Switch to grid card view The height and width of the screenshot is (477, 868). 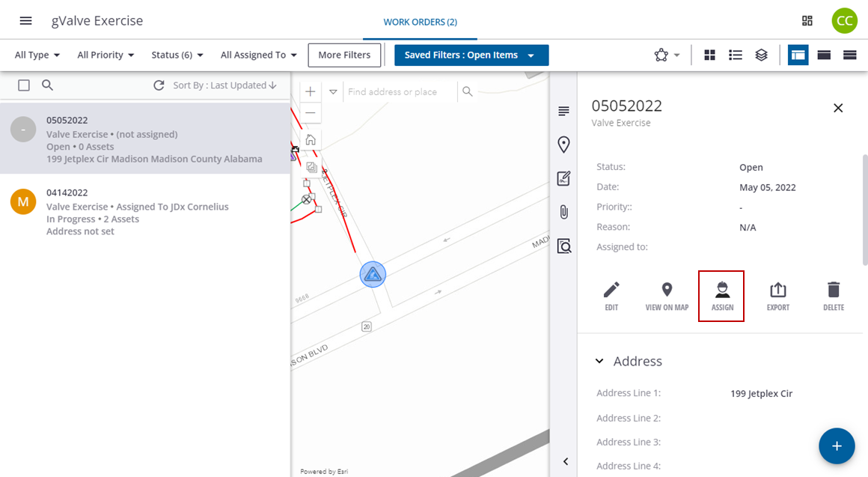click(709, 55)
